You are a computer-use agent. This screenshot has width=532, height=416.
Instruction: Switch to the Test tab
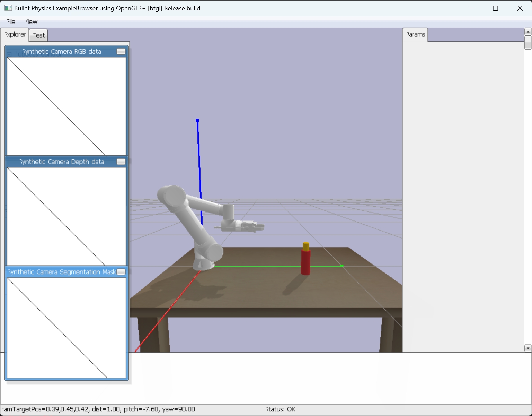click(x=38, y=35)
